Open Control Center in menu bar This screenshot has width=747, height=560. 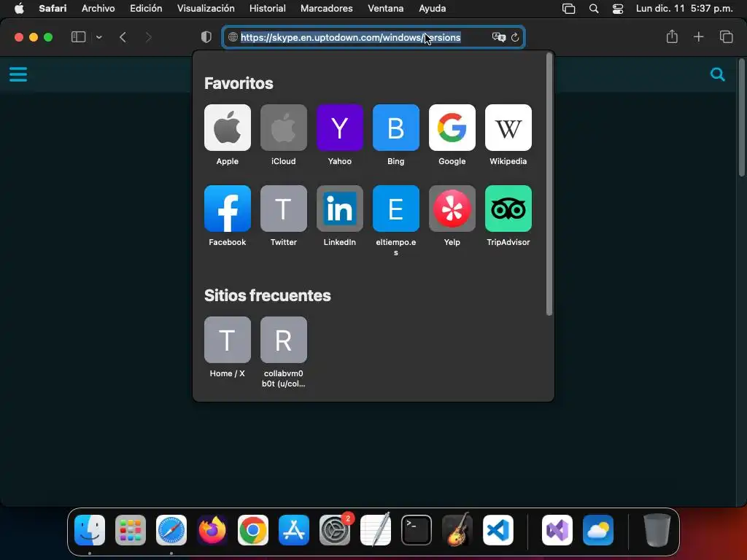(x=618, y=9)
